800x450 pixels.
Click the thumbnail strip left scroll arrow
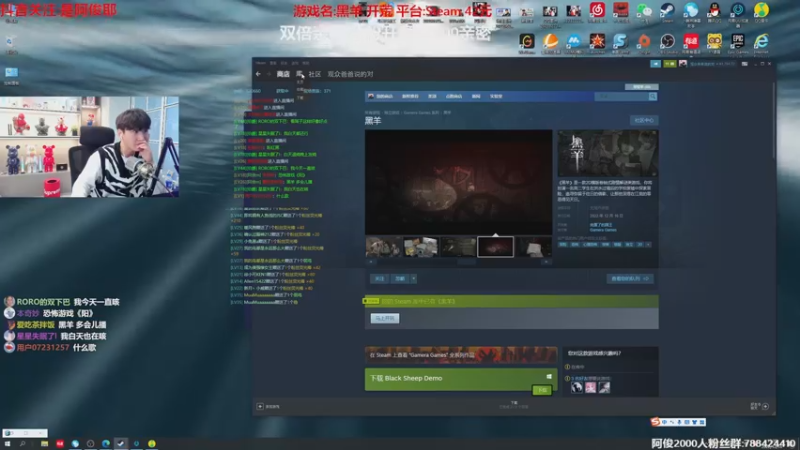[371, 262]
